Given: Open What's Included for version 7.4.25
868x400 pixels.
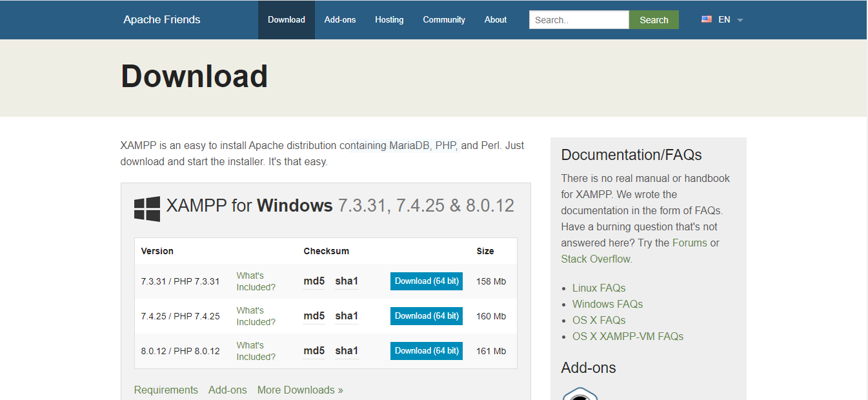Looking at the screenshot, I should coord(256,316).
